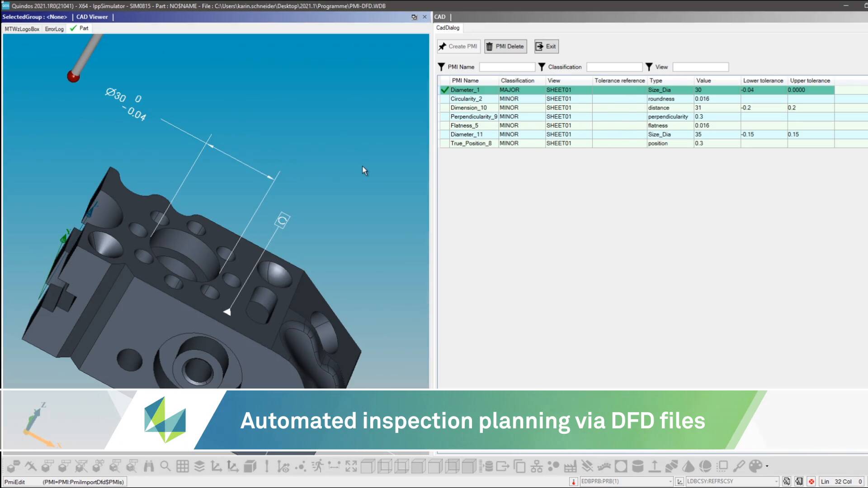The height and width of the screenshot is (488, 868).
Task: Expand the palette icon dropdown arrow
Action: pos(767,466)
